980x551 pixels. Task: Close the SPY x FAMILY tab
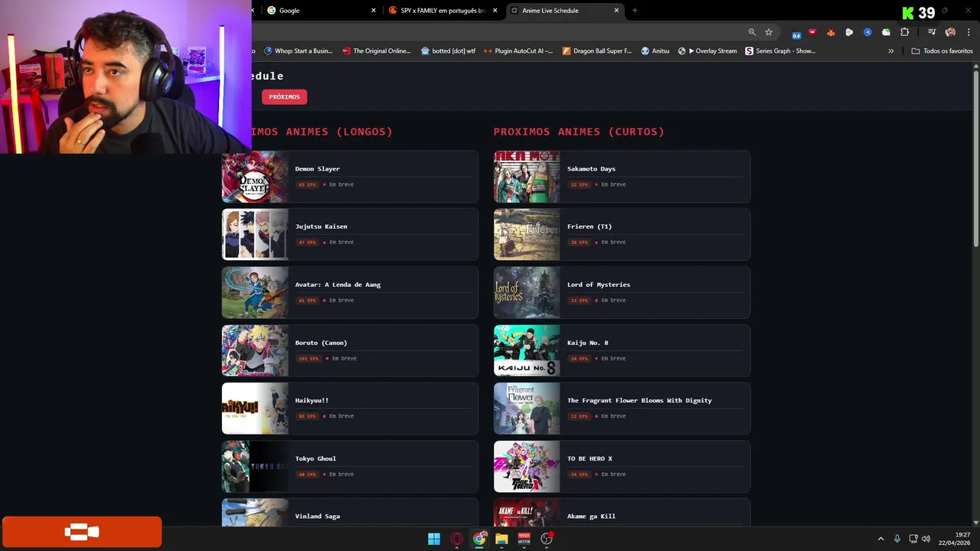(495, 10)
